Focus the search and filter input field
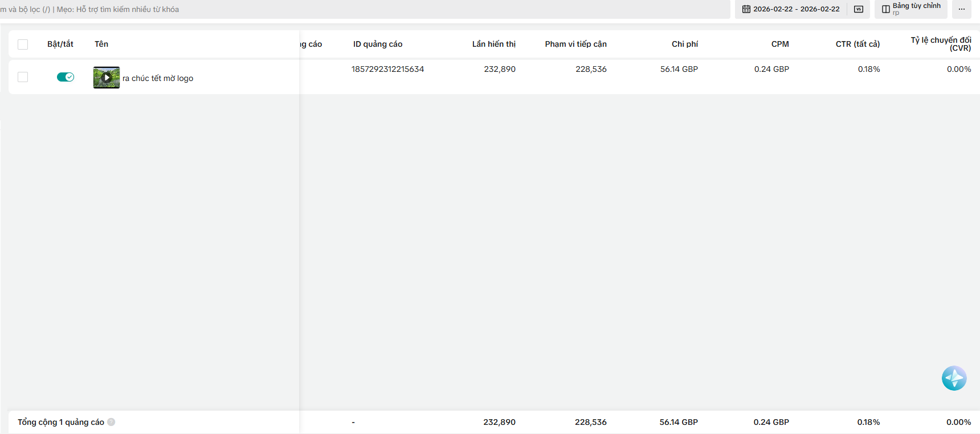980x434 pixels. point(365,9)
